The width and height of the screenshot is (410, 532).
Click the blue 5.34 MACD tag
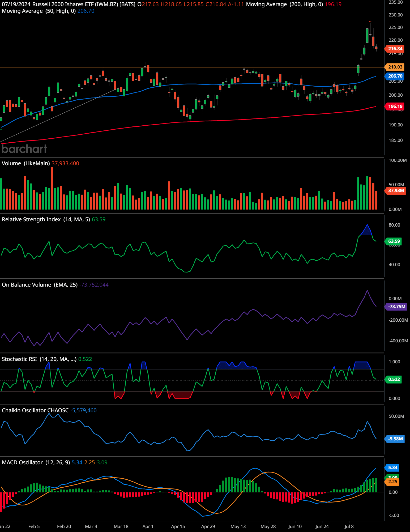(392, 467)
